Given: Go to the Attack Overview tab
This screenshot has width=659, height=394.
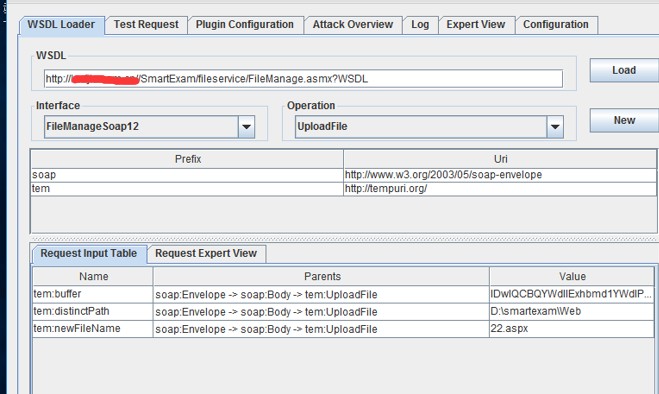Looking at the screenshot, I should coord(353,25).
